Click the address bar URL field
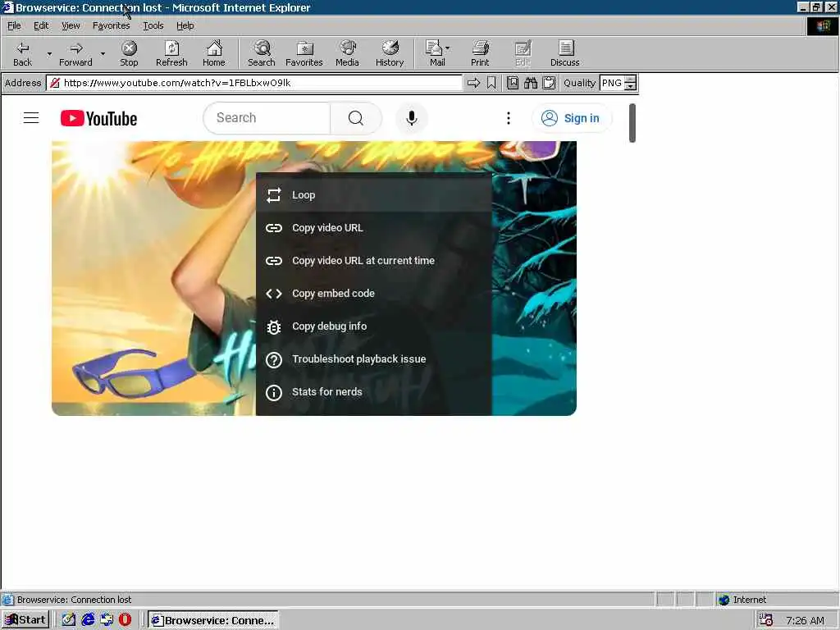The height and width of the screenshot is (630, 840). click(254, 83)
